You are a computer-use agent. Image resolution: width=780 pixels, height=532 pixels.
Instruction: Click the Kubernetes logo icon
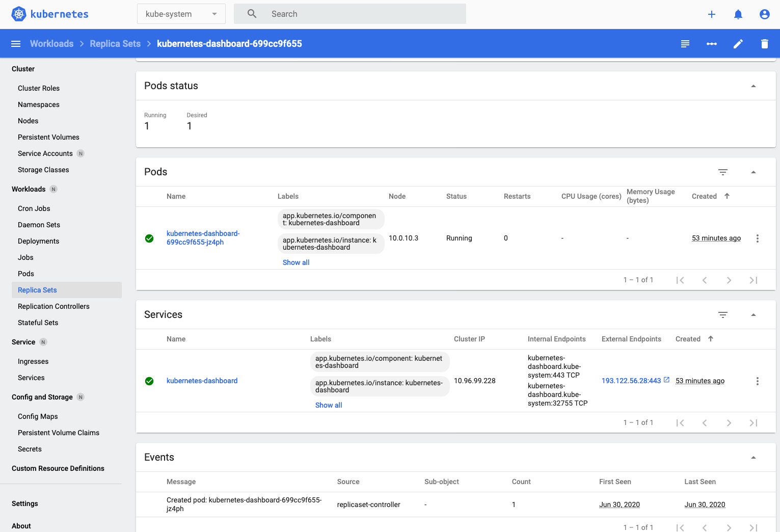coord(19,14)
